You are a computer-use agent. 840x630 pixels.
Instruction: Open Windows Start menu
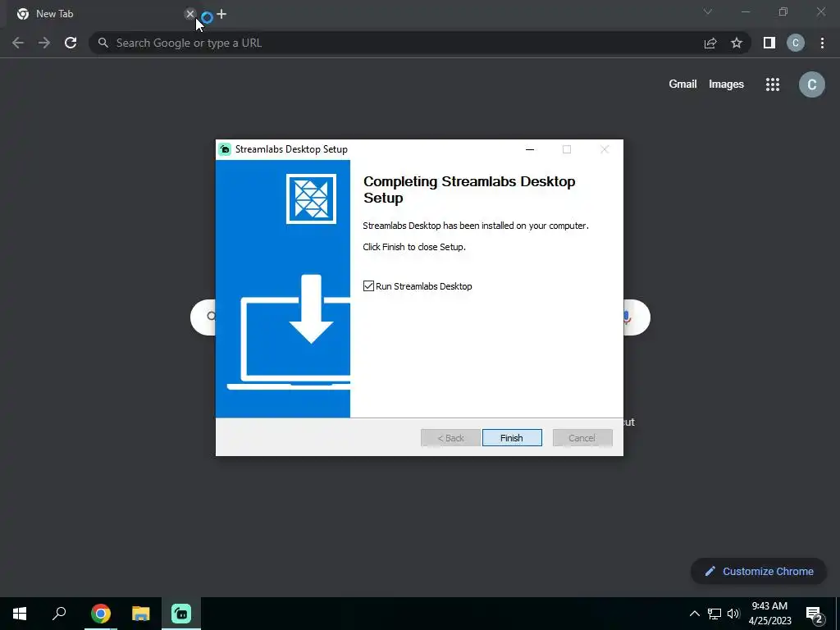[x=20, y=614]
